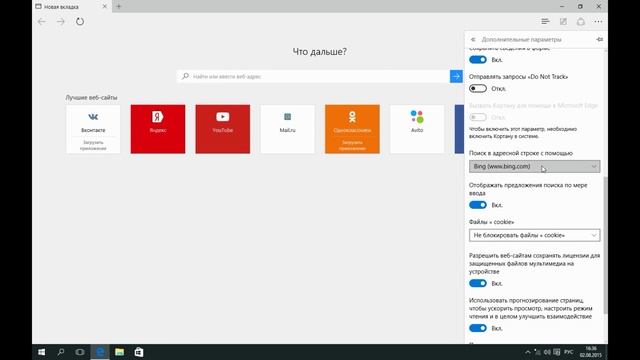Click Загрузить приложение under Одноклассники
Screen dimensions: 640x360
coord(352,145)
